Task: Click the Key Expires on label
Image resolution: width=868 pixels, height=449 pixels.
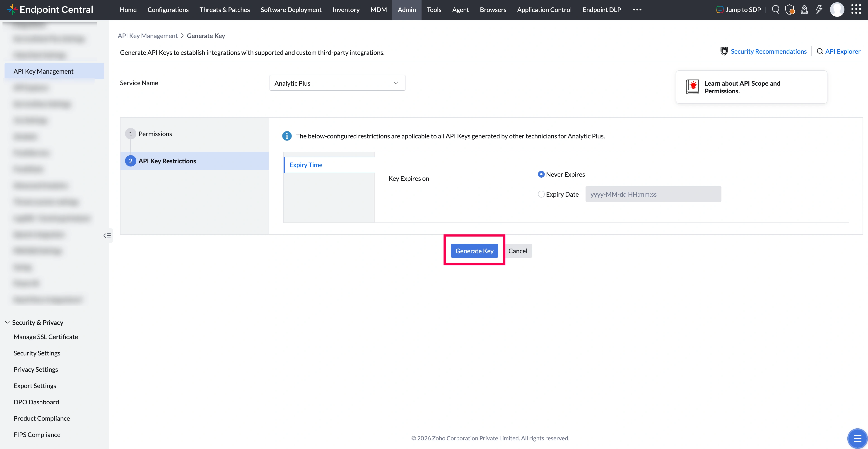Action: pos(409,178)
